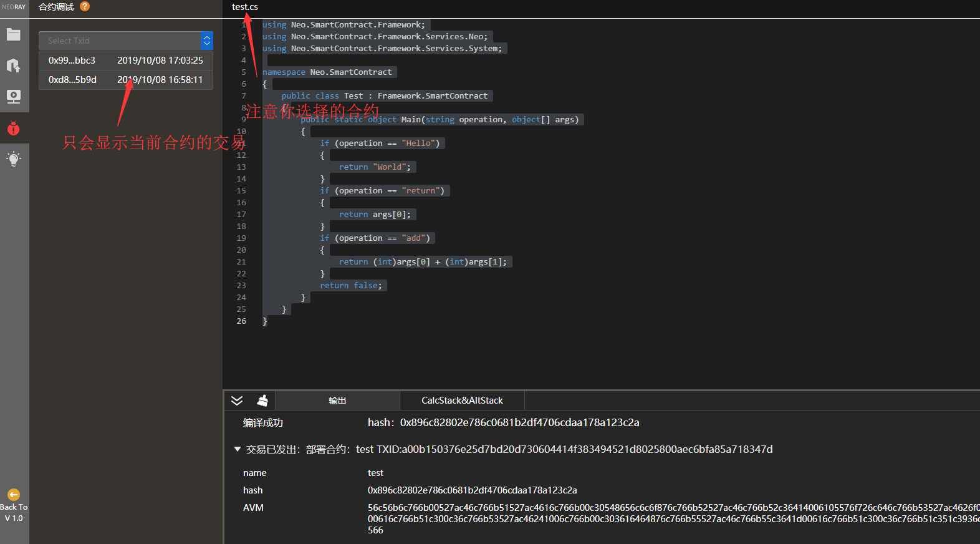Open the contract deploy sidebar icon
Screen dimensions: 980x544
pos(14,66)
